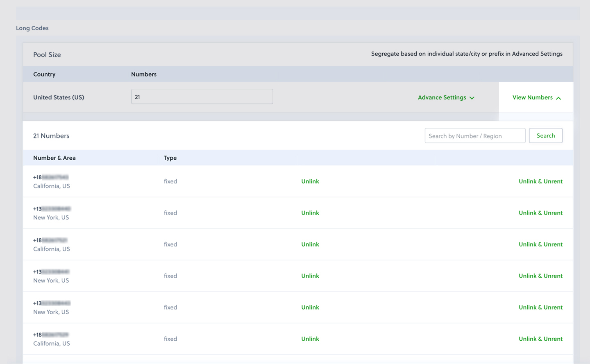Click the Number & Area column header

tap(54, 158)
